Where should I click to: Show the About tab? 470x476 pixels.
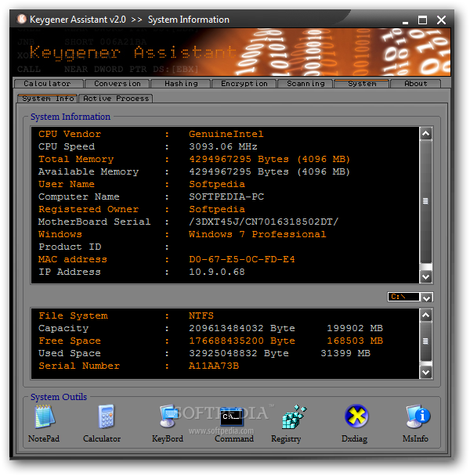click(x=415, y=84)
